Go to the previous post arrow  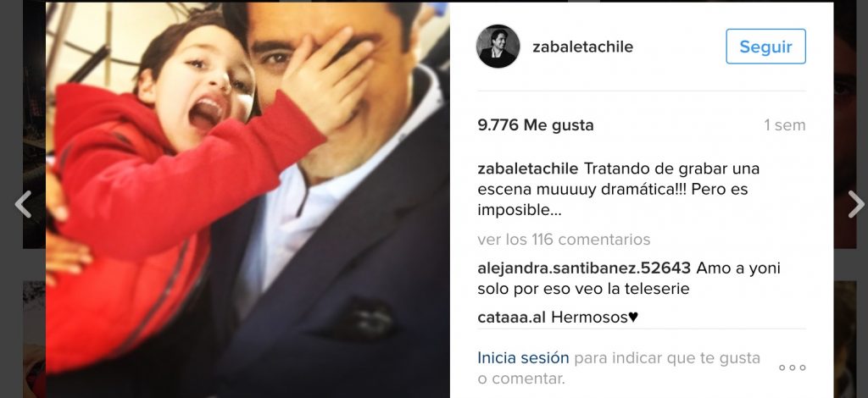(x=23, y=205)
